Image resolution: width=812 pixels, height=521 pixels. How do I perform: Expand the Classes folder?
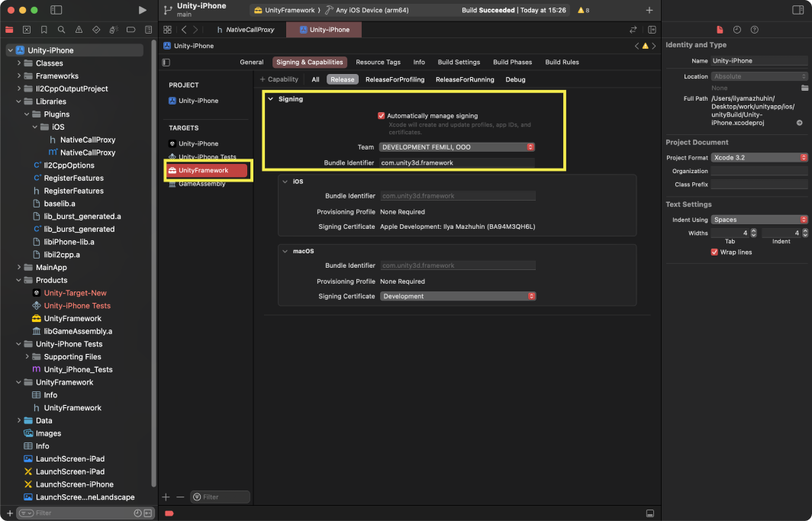(x=19, y=63)
